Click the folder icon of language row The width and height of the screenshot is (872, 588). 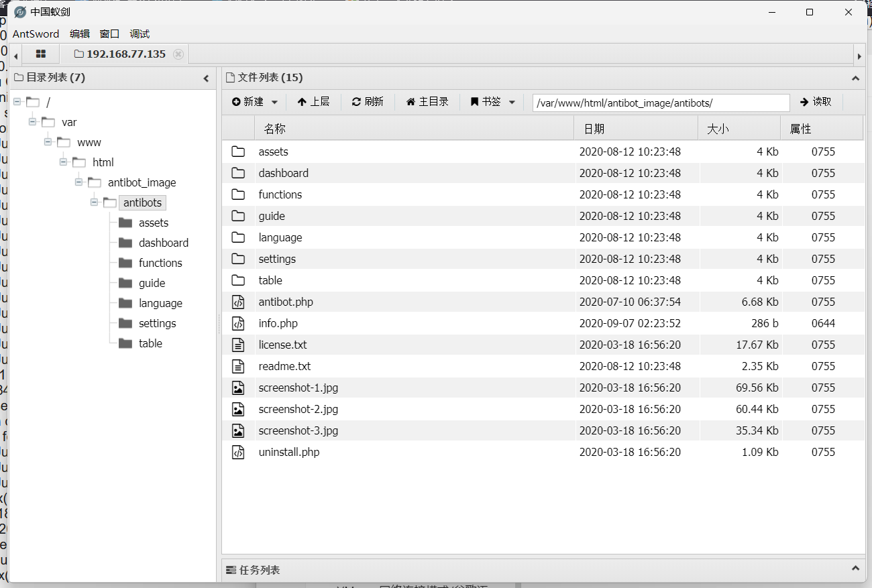(x=238, y=237)
